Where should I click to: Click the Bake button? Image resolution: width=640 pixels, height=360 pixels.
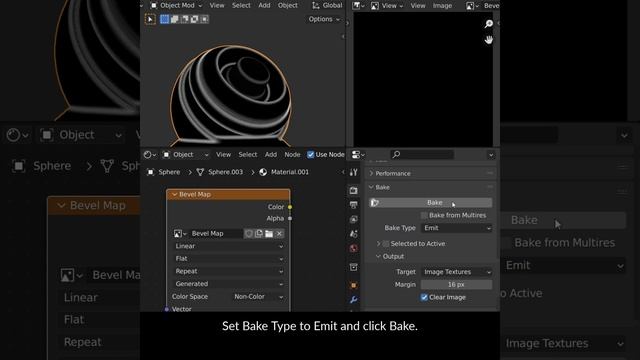pyautogui.click(x=431, y=202)
